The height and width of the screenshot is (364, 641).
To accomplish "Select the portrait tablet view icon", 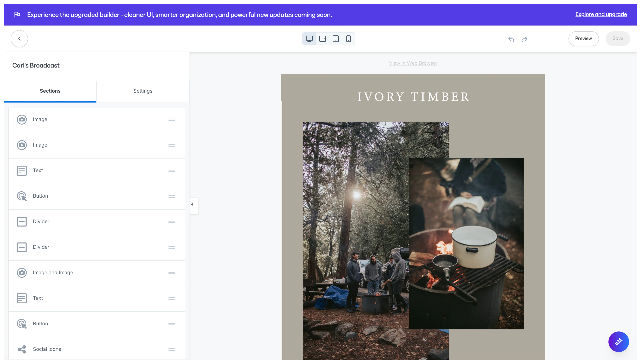I will coord(336,39).
